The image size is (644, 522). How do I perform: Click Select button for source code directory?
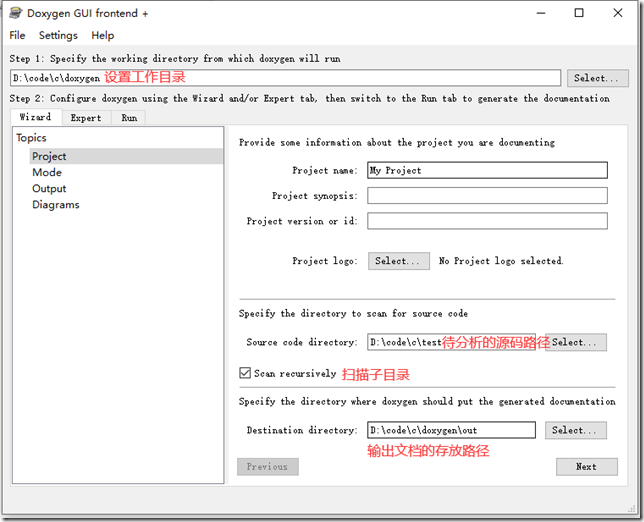tap(575, 342)
